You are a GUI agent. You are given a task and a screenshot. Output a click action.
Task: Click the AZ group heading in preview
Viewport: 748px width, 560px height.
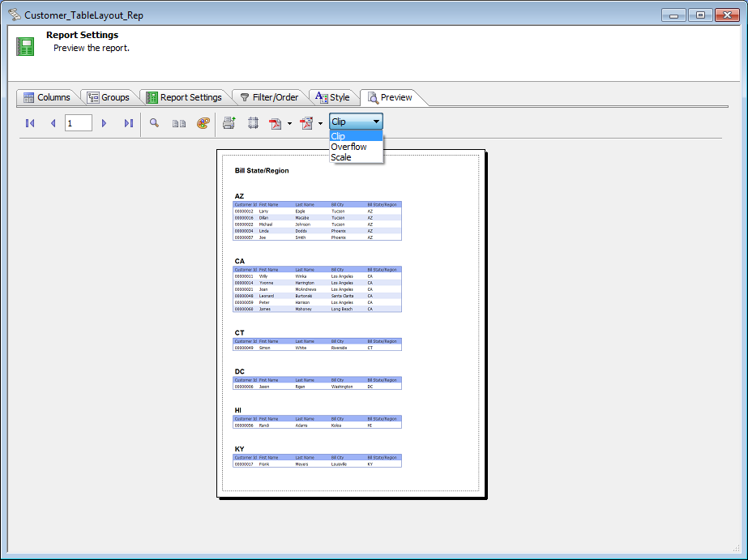(239, 196)
